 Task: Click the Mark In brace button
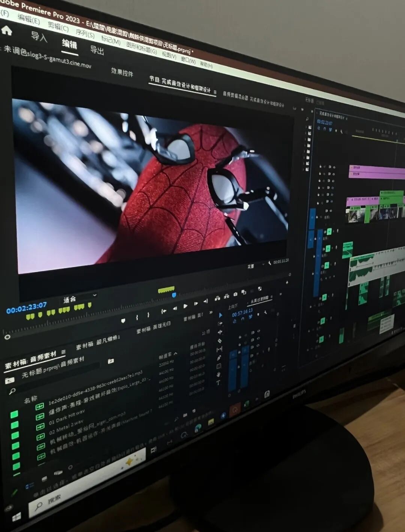137,318
